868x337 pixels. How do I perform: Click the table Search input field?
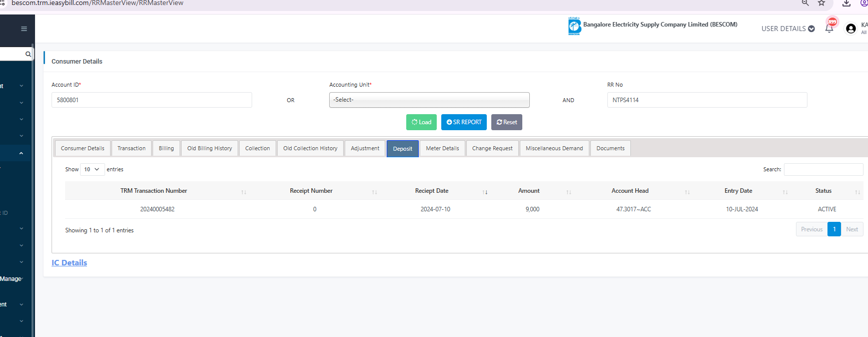[823, 169]
